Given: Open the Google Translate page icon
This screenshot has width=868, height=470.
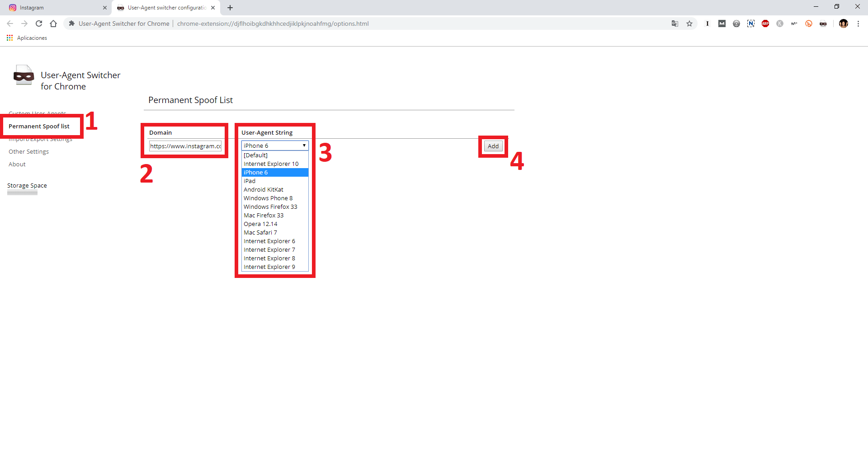Looking at the screenshot, I should click(x=675, y=23).
